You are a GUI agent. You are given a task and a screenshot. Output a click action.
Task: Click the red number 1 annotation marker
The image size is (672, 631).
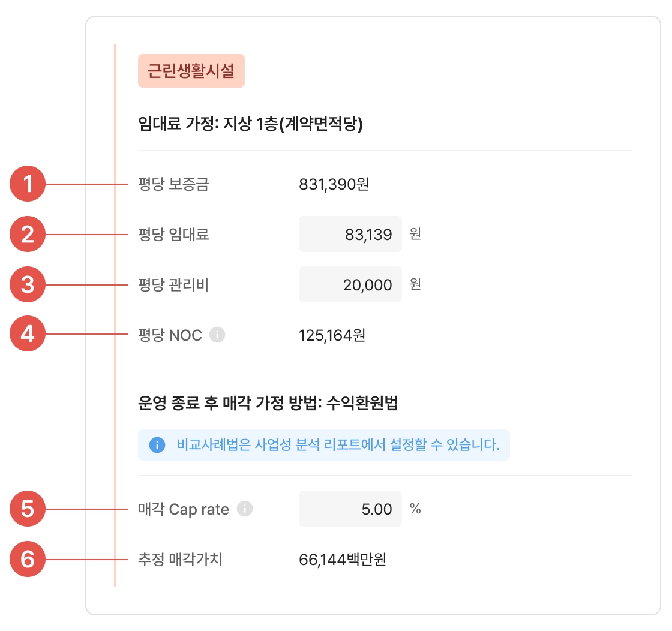pyautogui.click(x=28, y=184)
